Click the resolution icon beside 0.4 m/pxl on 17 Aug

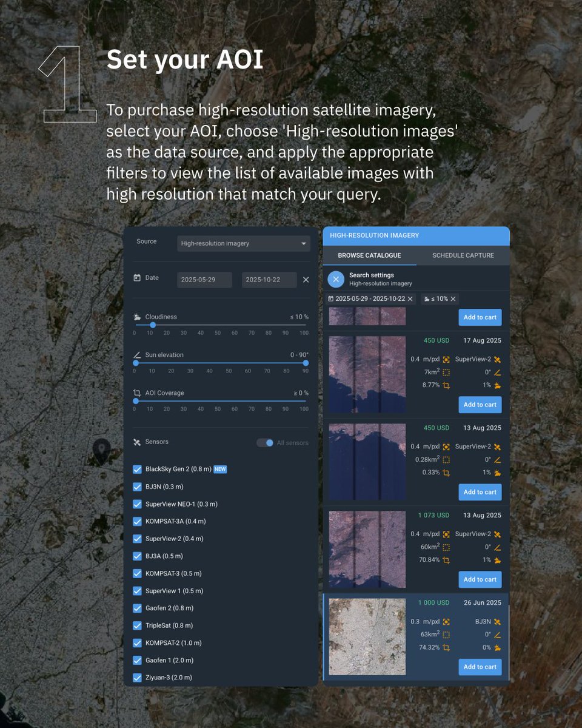coord(446,359)
